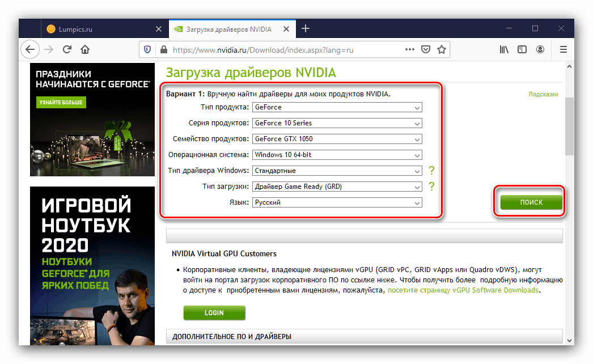Click the green LOGIN button
The image size is (593, 364).
[x=214, y=312]
